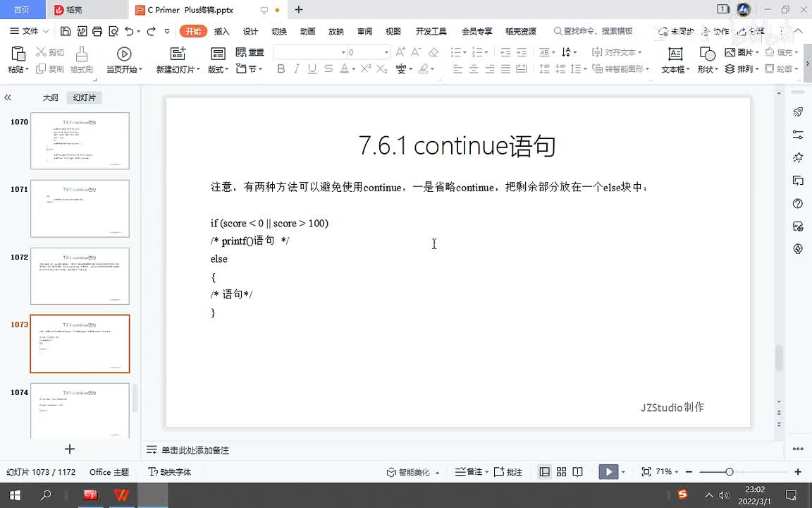Switch to the 动画 ribbon tab
The height and width of the screenshot is (508, 812).
click(307, 31)
